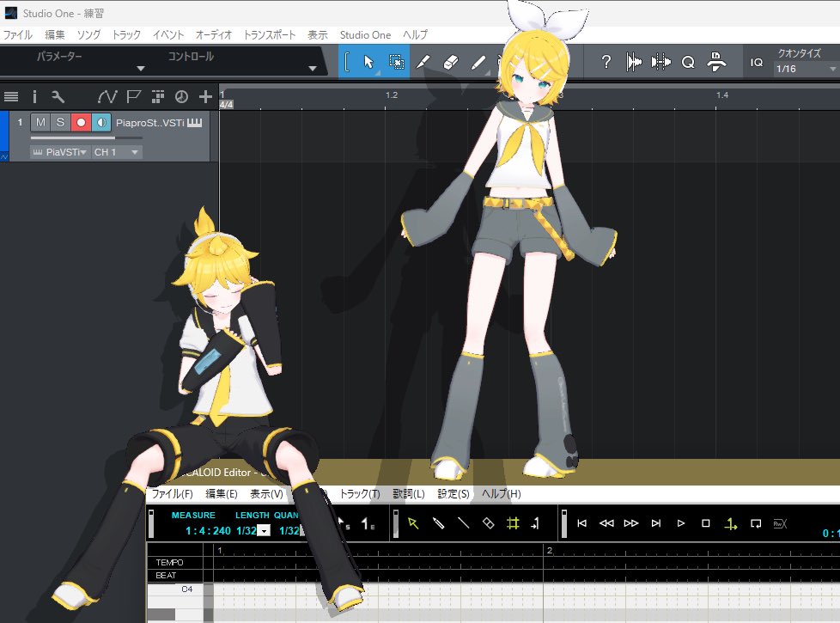Open the arranger track icon
Screen dimensions: 840x623
[157, 96]
